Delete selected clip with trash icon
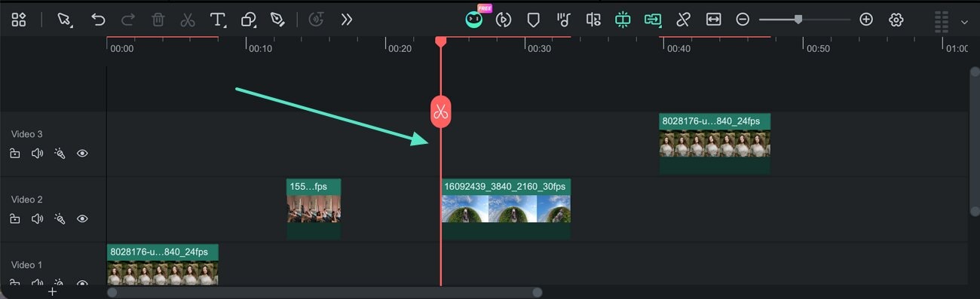The width and height of the screenshot is (980, 299). coord(158,20)
